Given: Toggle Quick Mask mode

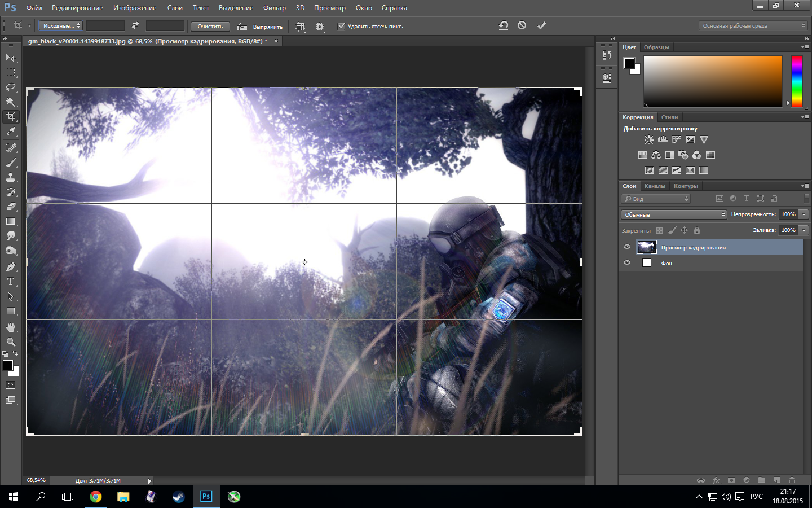Looking at the screenshot, I should 11,386.
